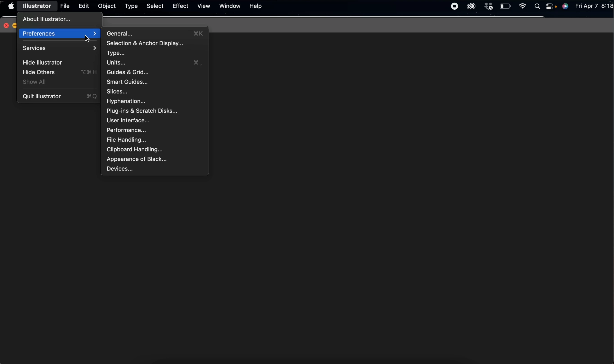The width and height of the screenshot is (614, 364).
Task: Open the Illustrator application menu
Action: [x=37, y=6]
